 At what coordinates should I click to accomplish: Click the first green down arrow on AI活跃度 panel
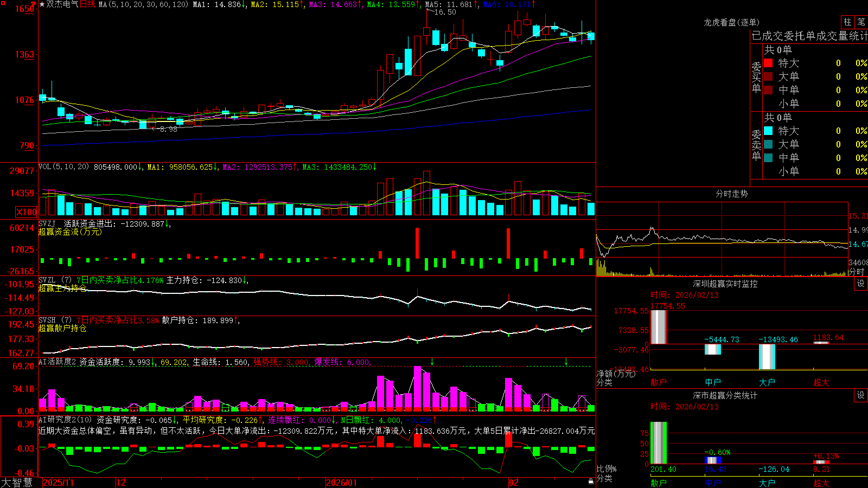pyautogui.click(x=432, y=362)
